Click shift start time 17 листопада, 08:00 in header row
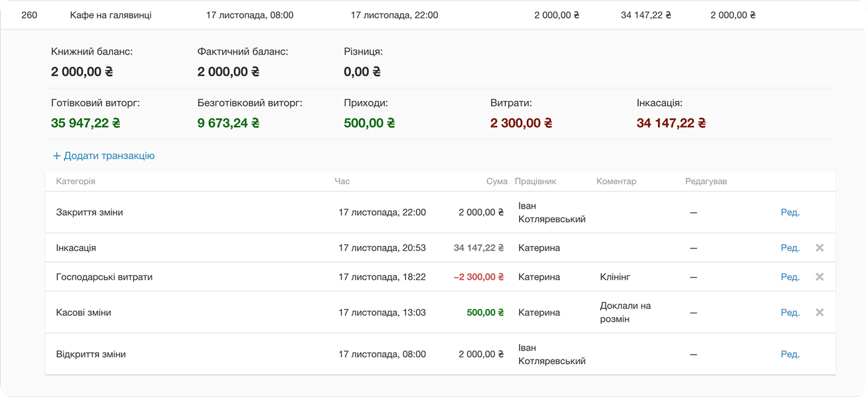The height and width of the screenshot is (397, 868). coord(250,15)
